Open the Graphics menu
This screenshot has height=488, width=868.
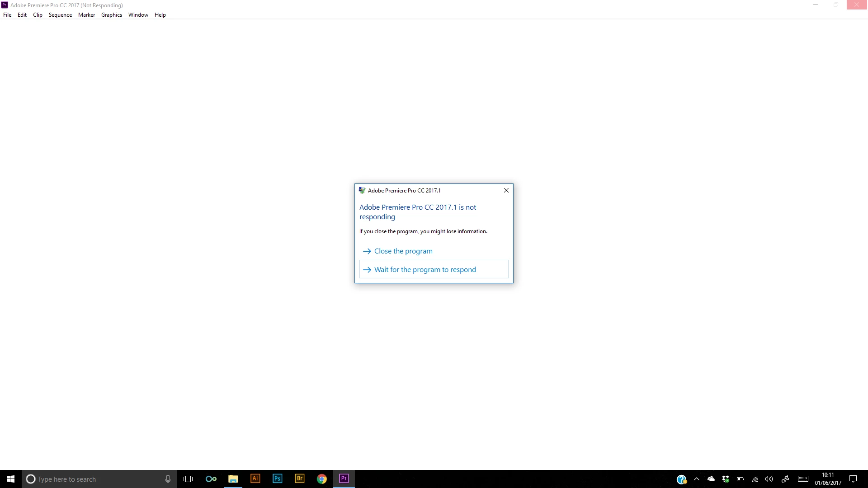[111, 15]
